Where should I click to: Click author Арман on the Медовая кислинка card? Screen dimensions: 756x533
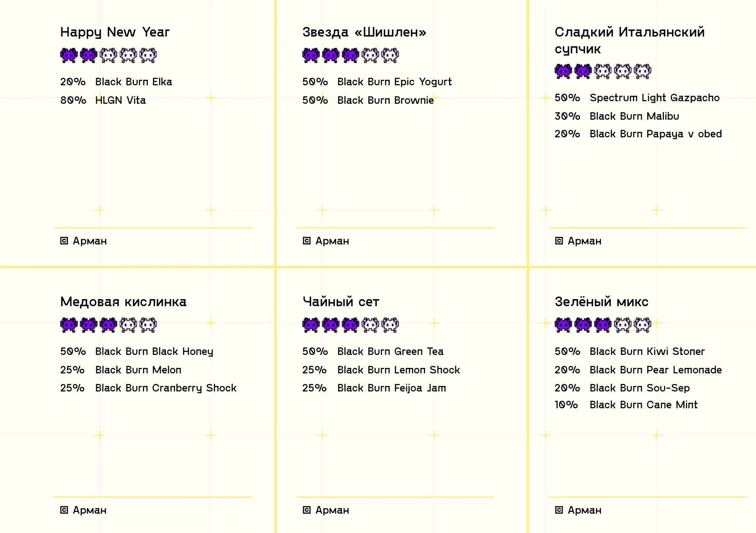pyautogui.click(x=89, y=510)
